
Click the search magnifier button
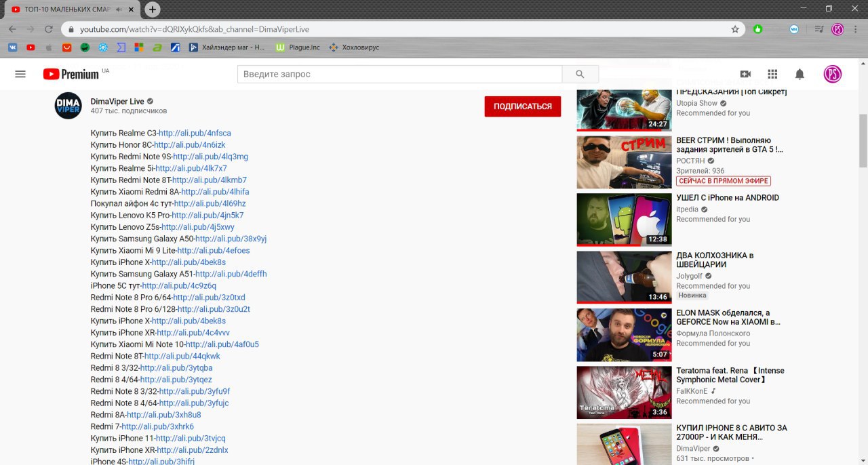click(x=580, y=74)
